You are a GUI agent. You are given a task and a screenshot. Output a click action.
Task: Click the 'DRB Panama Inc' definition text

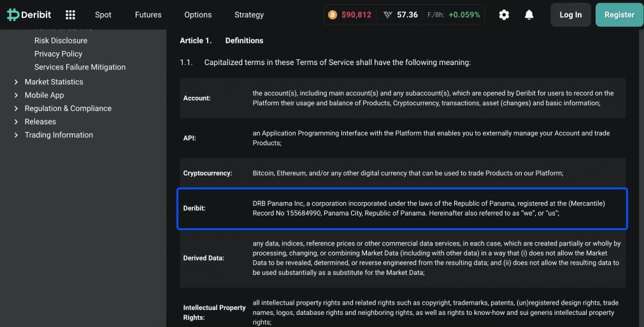[x=429, y=208]
